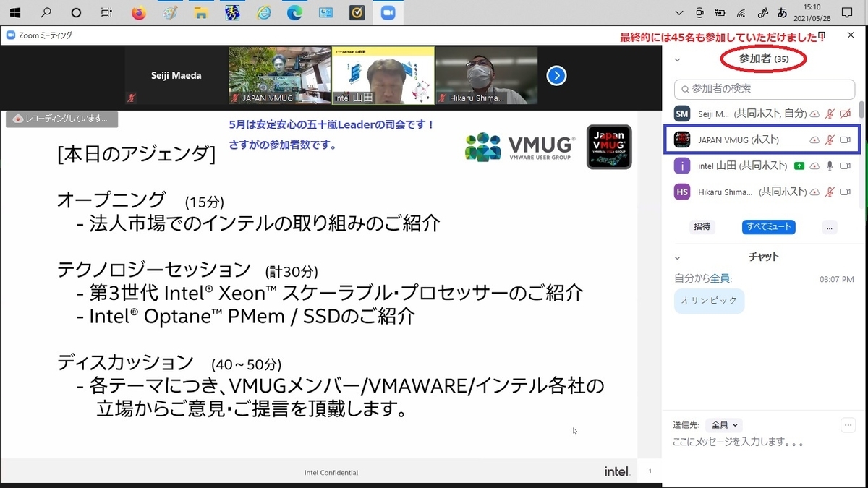Open Zoom from the Windows taskbar

pyautogui.click(x=388, y=12)
